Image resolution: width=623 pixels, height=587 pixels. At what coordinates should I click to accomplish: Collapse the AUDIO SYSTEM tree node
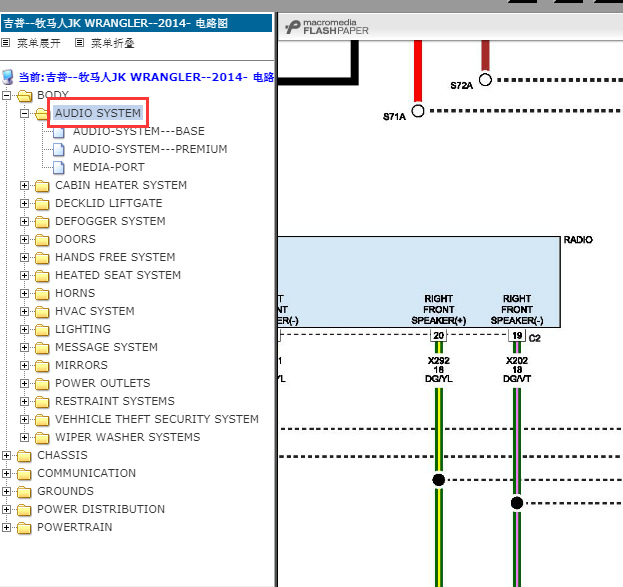(25, 114)
